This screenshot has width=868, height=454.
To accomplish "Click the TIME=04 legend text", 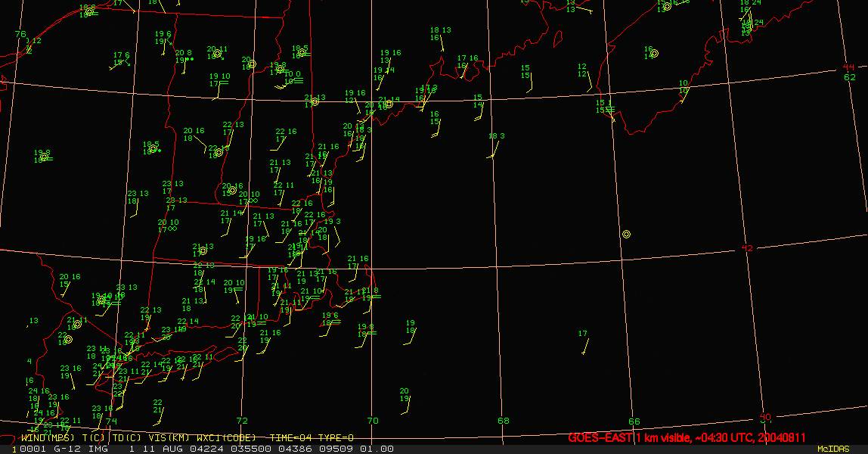I will point(291,438).
